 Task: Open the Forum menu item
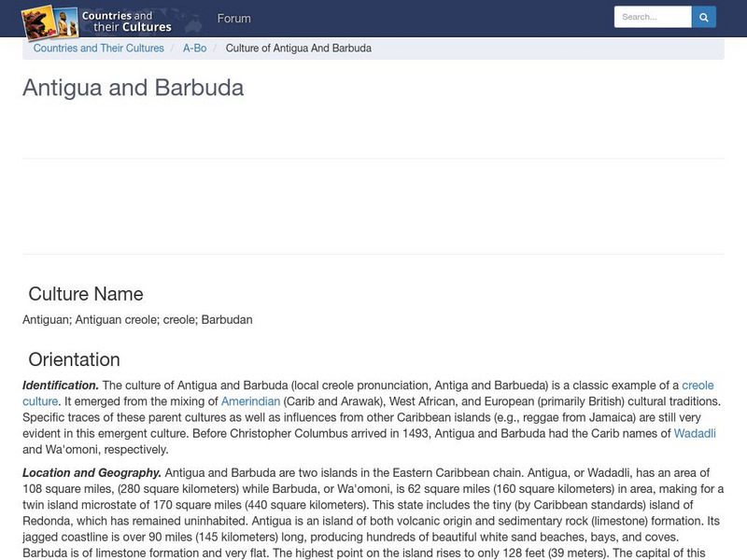(233, 19)
